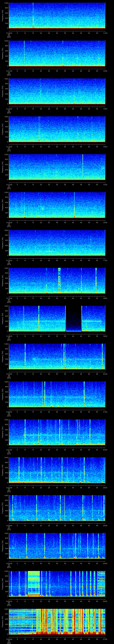This screenshot has height=644, width=114.
Task: Select the "25:00" end time label
Action: (x=105, y=563)
